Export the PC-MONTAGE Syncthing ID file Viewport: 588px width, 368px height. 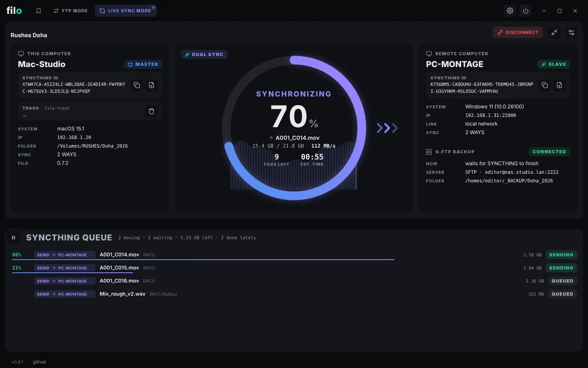[559, 85]
